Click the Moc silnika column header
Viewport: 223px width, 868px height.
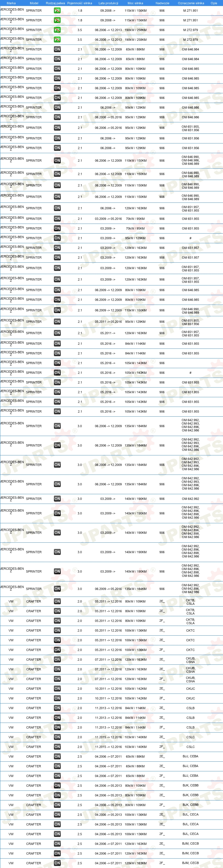(135, 3)
